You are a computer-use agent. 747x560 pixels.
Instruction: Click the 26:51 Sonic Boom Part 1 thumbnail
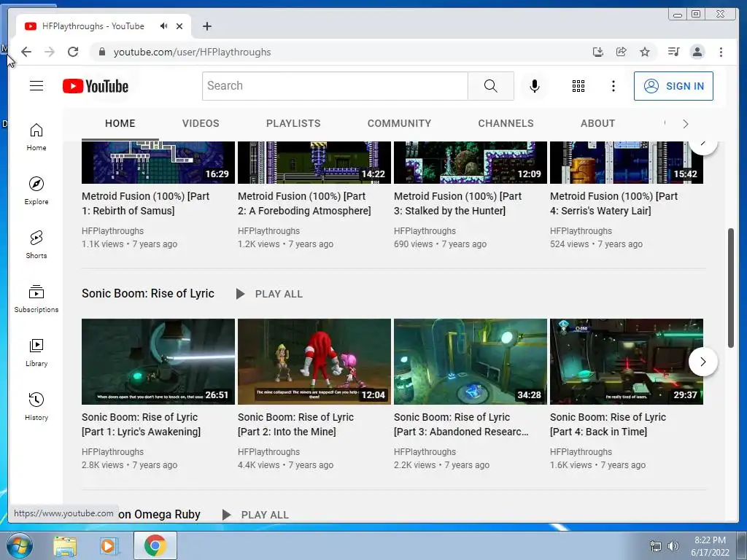(x=158, y=362)
